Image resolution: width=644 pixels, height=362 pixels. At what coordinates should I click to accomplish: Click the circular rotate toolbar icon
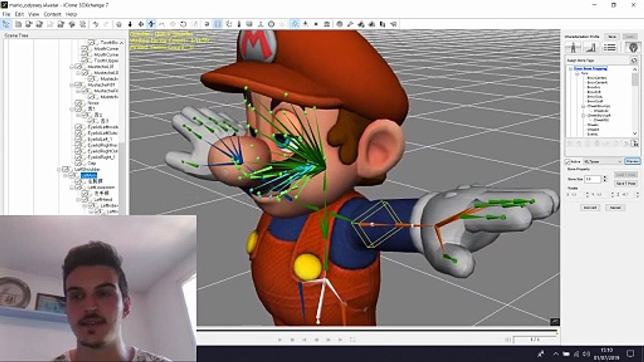click(183, 24)
